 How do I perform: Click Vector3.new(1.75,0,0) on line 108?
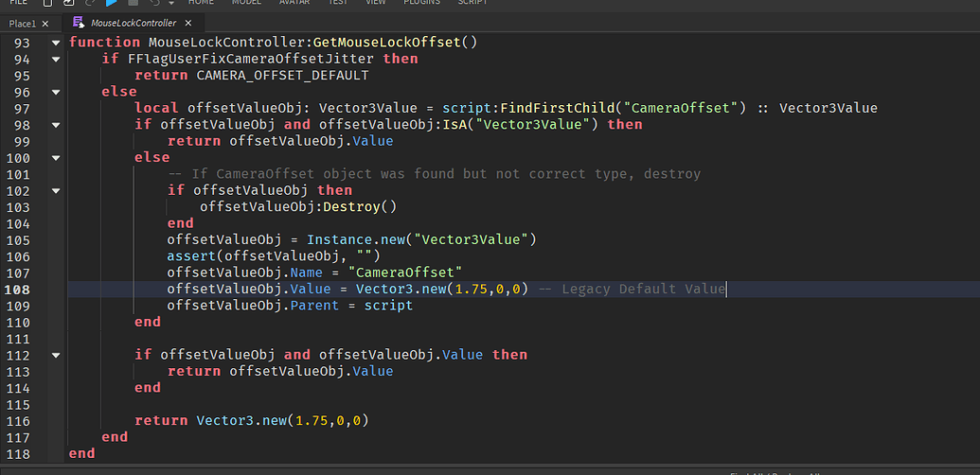(442, 289)
